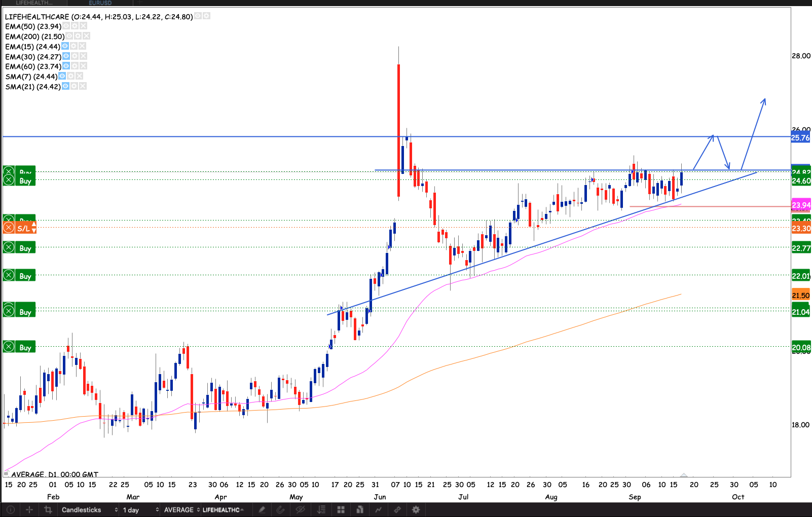This screenshot has width=812, height=517.
Task: Select the crosshair cursor tool
Action: coord(29,510)
